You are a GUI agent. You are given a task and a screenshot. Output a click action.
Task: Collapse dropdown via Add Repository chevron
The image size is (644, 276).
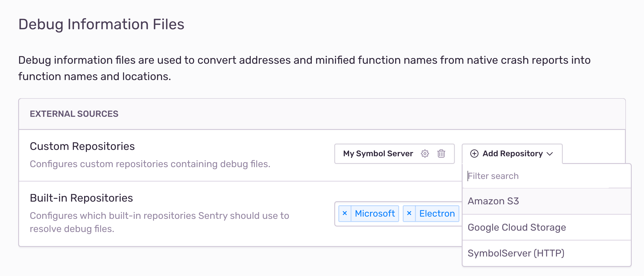[550, 154]
